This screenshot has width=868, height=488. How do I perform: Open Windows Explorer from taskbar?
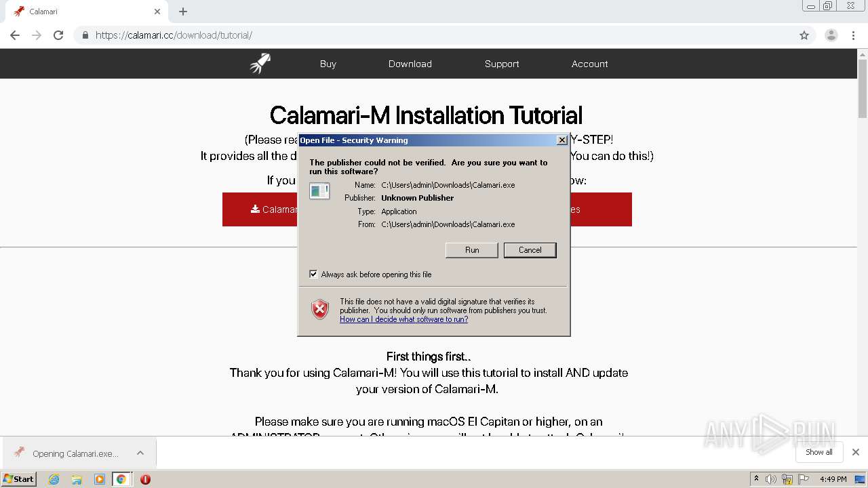point(77,479)
